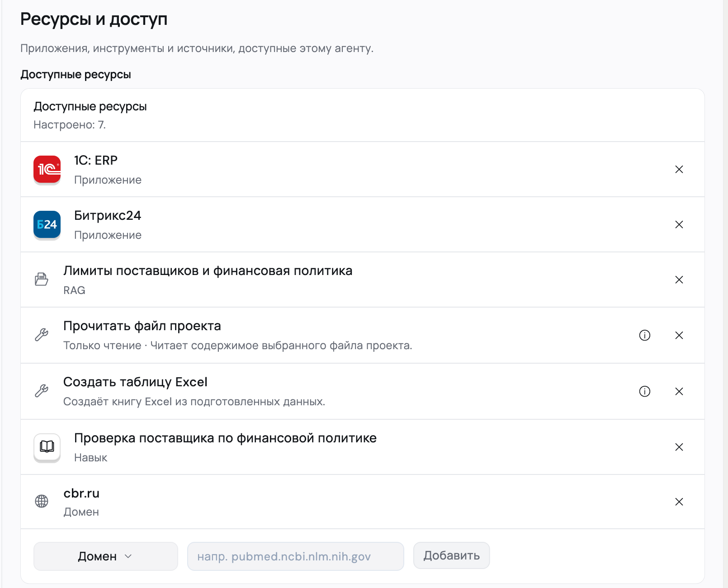The image size is (728, 588).
Task: Show info for Прочитать файл проекта
Action: 645,335
